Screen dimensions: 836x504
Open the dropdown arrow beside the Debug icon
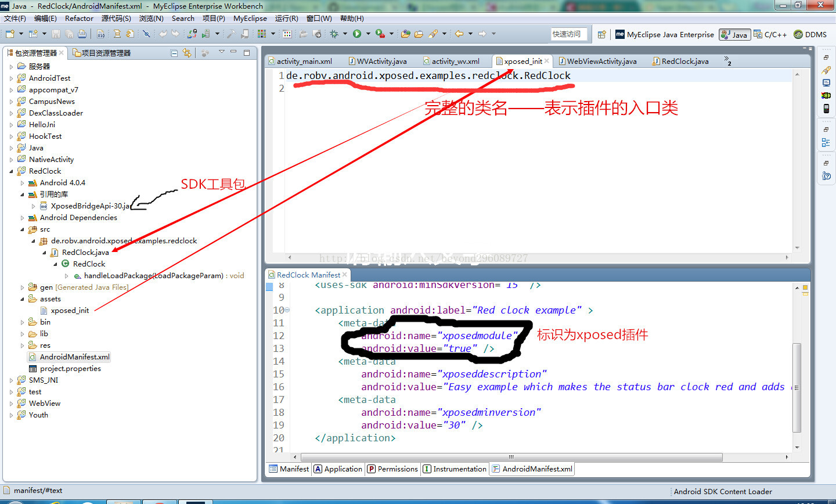(345, 34)
